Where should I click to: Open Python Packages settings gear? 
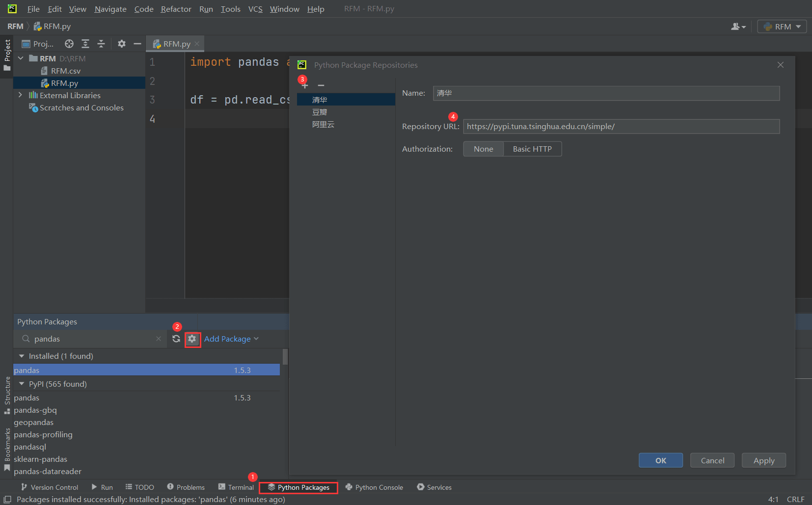click(192, 339)
